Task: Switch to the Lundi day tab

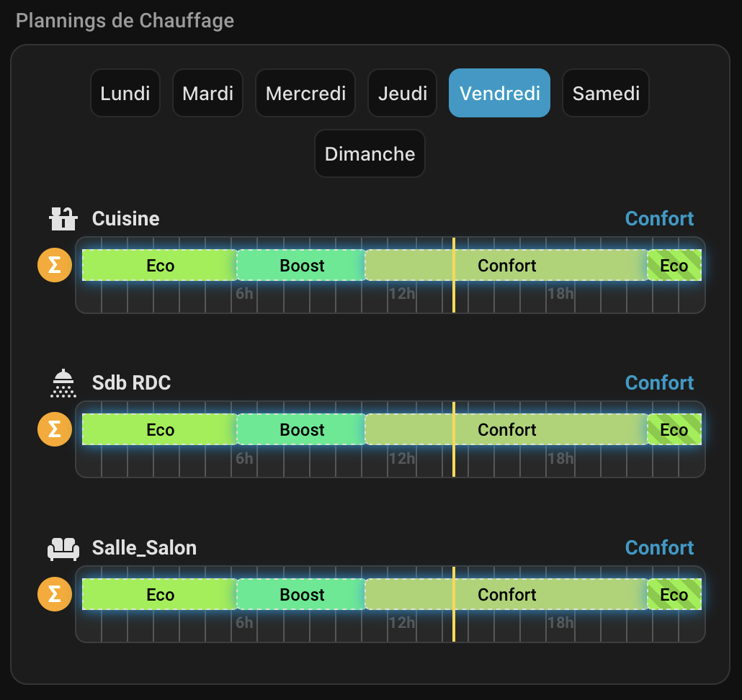Action: [125, 93]
